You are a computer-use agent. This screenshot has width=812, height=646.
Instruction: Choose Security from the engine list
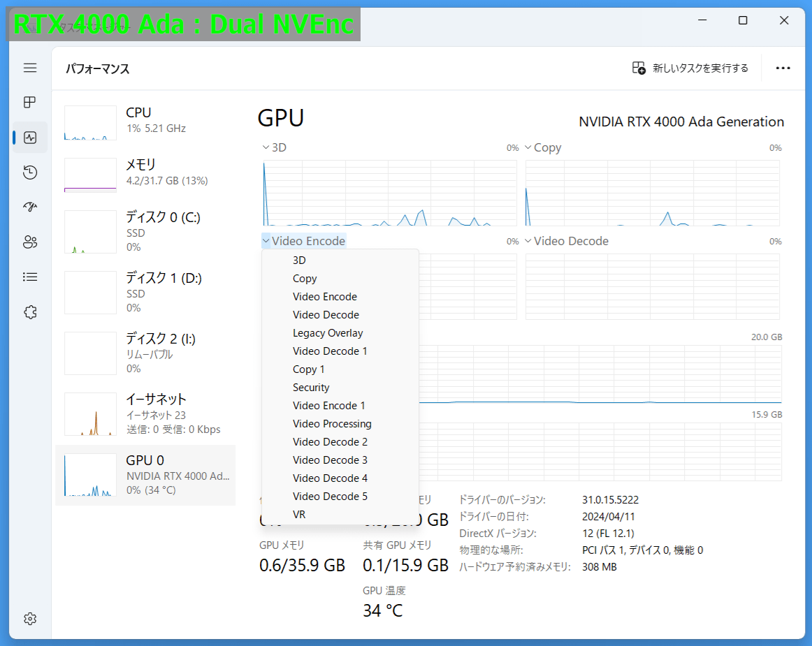coord(340,387)
